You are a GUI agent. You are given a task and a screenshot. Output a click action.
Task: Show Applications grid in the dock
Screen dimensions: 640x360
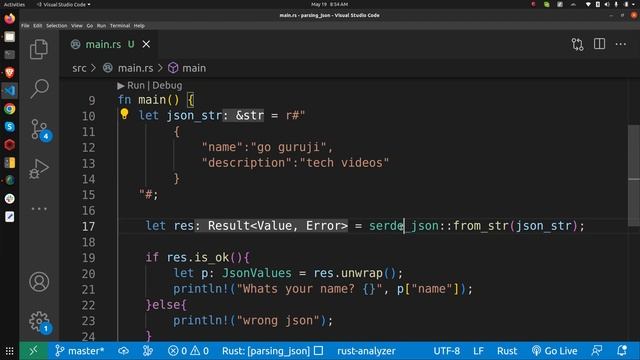pos(9,351)
